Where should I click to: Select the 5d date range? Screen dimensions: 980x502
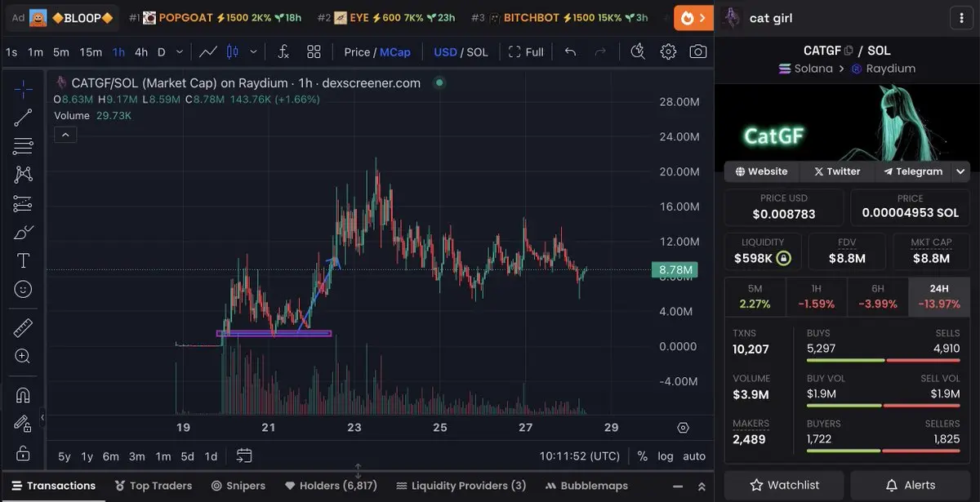(x=187, y=456)
